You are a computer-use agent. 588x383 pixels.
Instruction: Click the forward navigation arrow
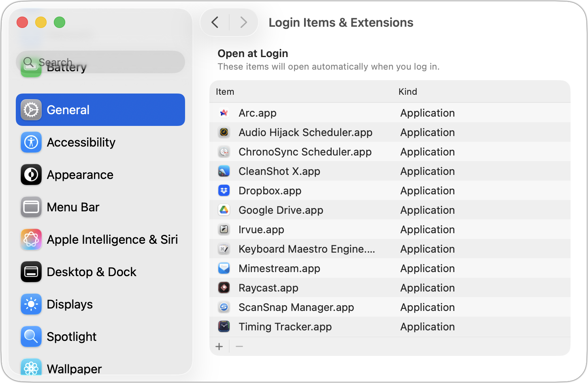pyautogui.click(x=243, y=22)
